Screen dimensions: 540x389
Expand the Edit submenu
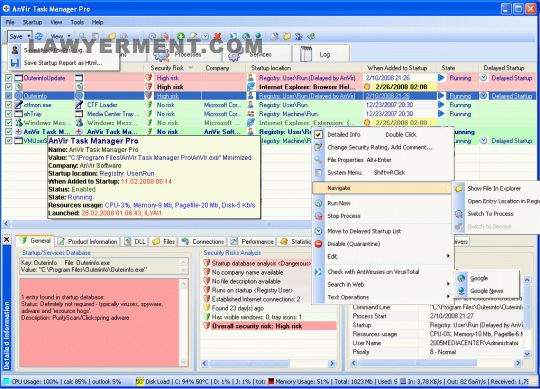click(x=448, y=256)
